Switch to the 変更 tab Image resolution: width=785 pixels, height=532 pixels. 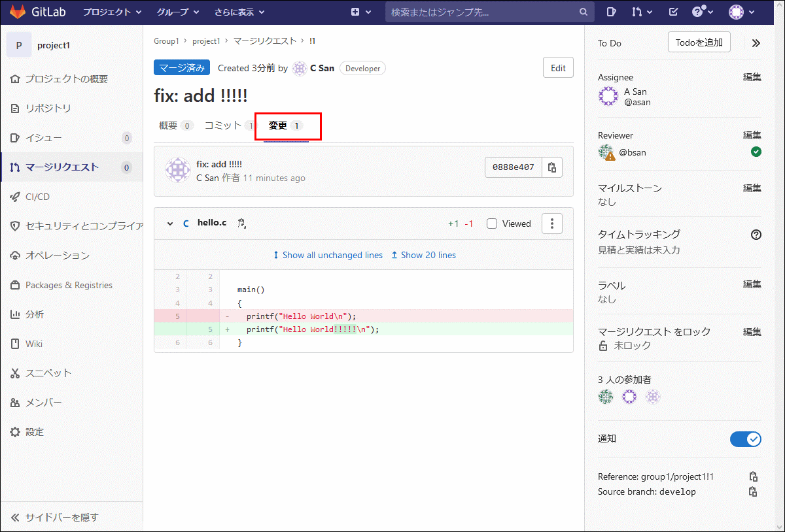tap(286, 125)
